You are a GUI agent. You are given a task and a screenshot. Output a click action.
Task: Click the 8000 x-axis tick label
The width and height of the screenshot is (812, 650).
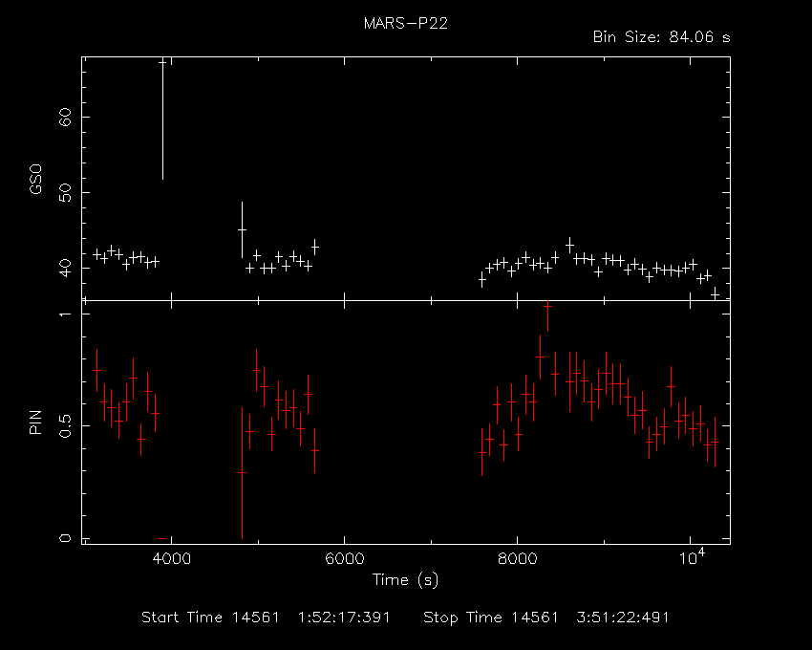click(x=518, y=559)
